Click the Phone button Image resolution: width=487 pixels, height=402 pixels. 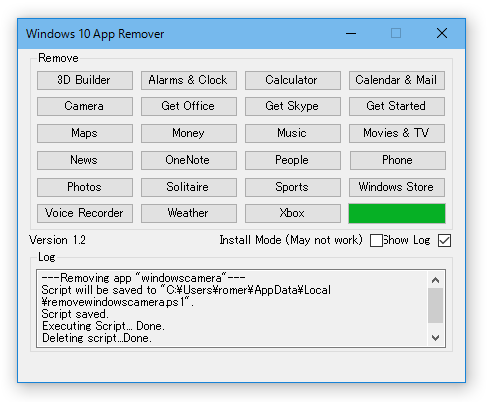(x=397, y=160)
